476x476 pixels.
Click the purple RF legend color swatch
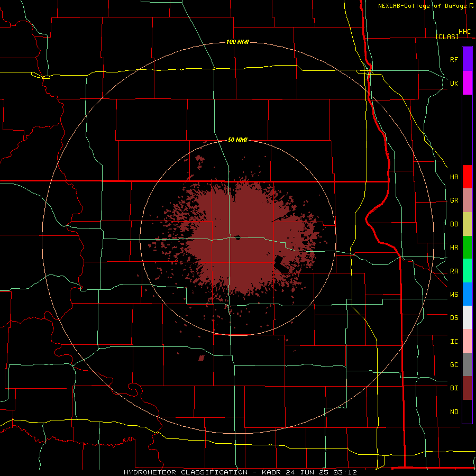[x=467, y=59]
